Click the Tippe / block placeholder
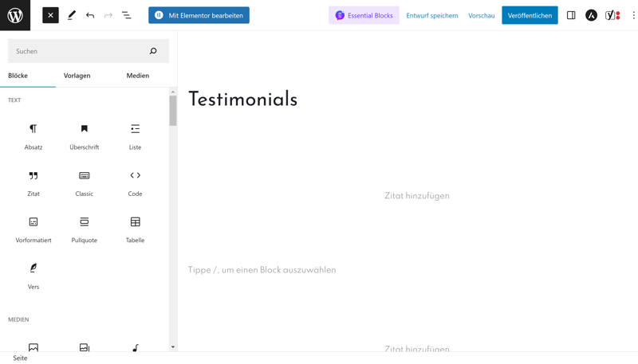 click(262, 270)
